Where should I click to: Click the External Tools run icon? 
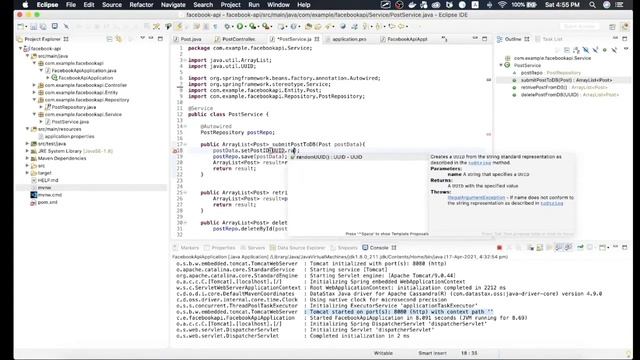pos(265,27)
